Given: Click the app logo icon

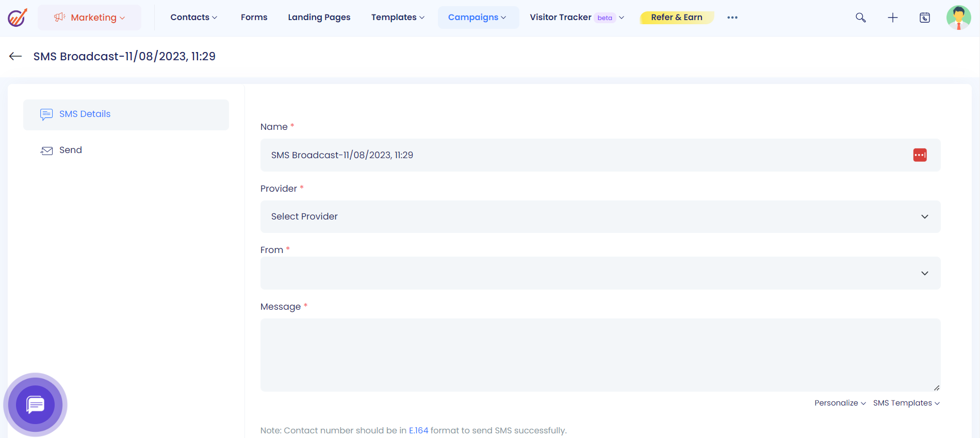Looking at the screenshot, I should tap(17, 18).
